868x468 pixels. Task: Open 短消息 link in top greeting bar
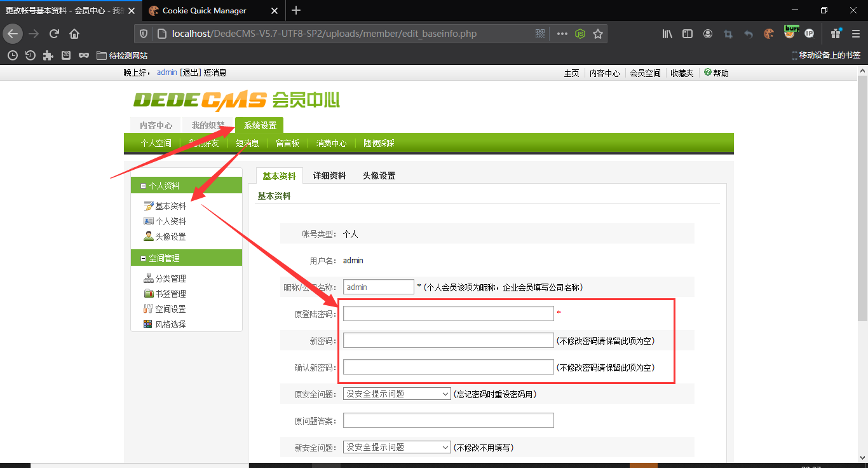tap(215, 72)
